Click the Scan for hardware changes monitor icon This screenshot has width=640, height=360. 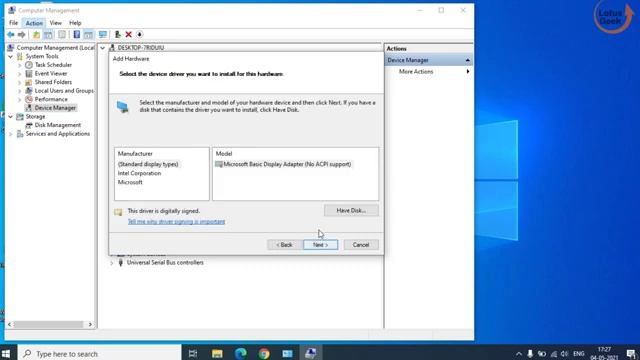102,35
